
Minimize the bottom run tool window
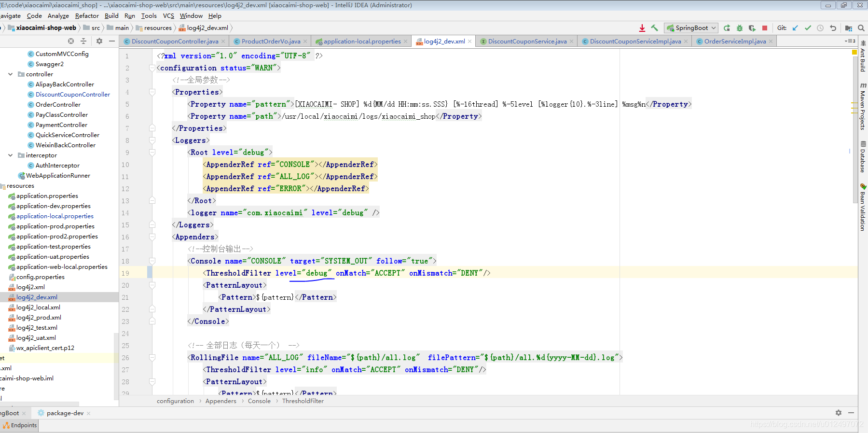(x=851, y=413)
